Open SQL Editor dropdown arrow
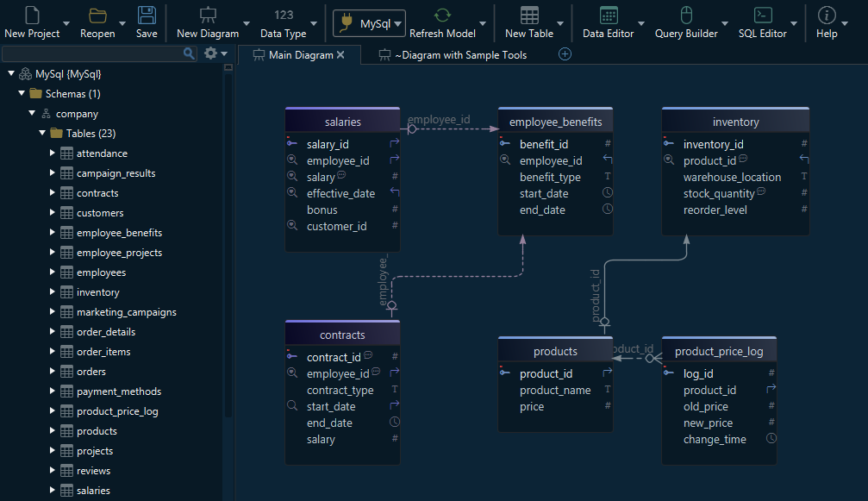This screenshot has width=868, height=501. tap(794, 24)
